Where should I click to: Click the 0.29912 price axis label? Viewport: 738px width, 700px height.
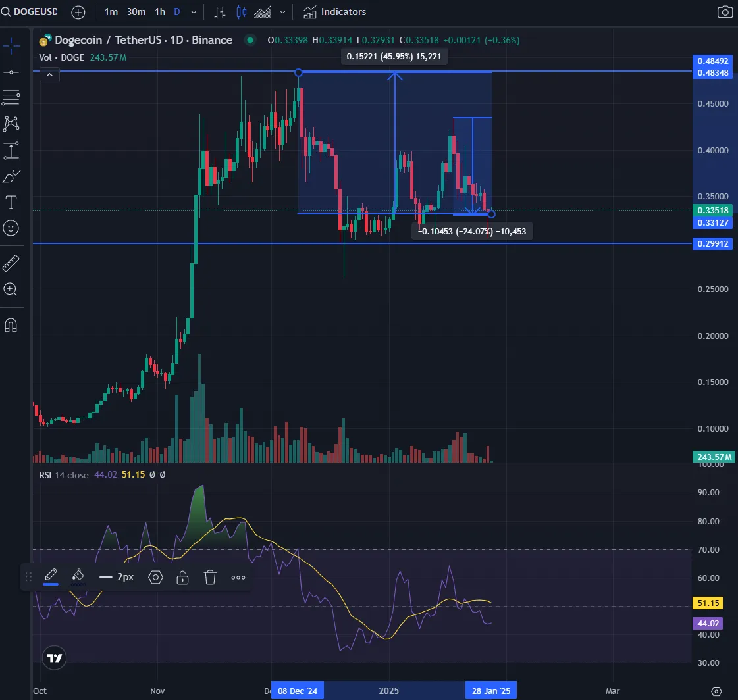click(712, 243)
